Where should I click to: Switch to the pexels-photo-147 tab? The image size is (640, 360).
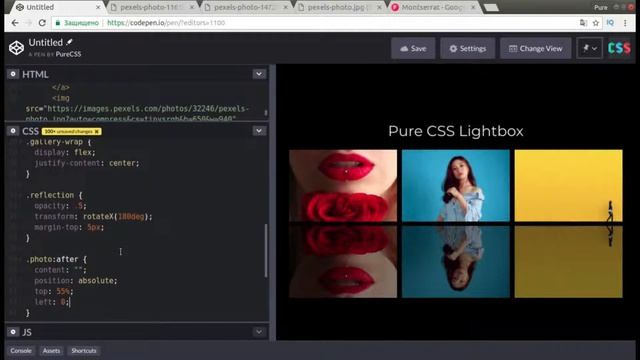[245, 7]
